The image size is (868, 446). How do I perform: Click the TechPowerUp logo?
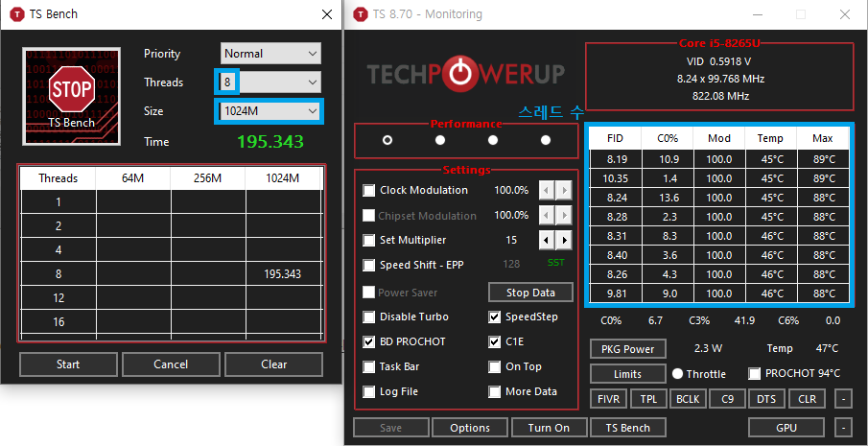click(465, 73)
